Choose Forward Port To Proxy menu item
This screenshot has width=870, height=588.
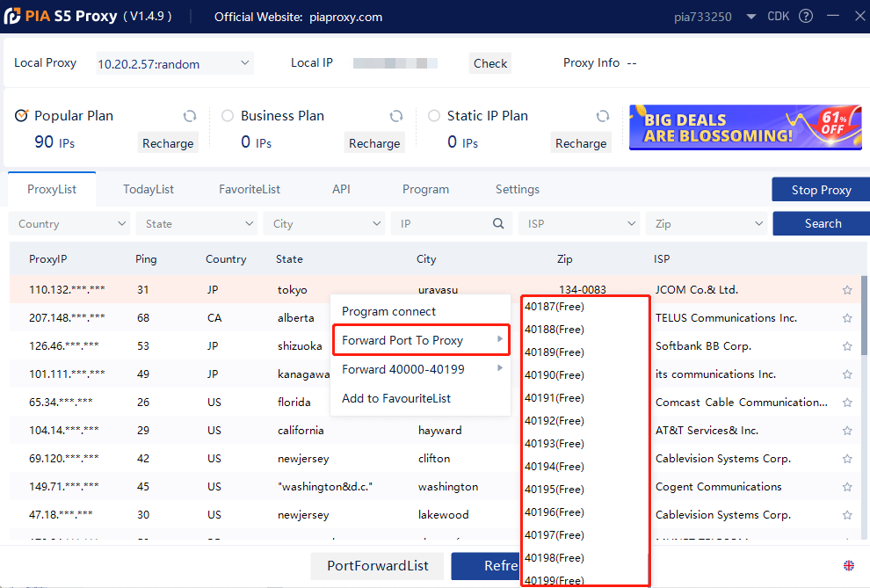[x=421, y=340]
